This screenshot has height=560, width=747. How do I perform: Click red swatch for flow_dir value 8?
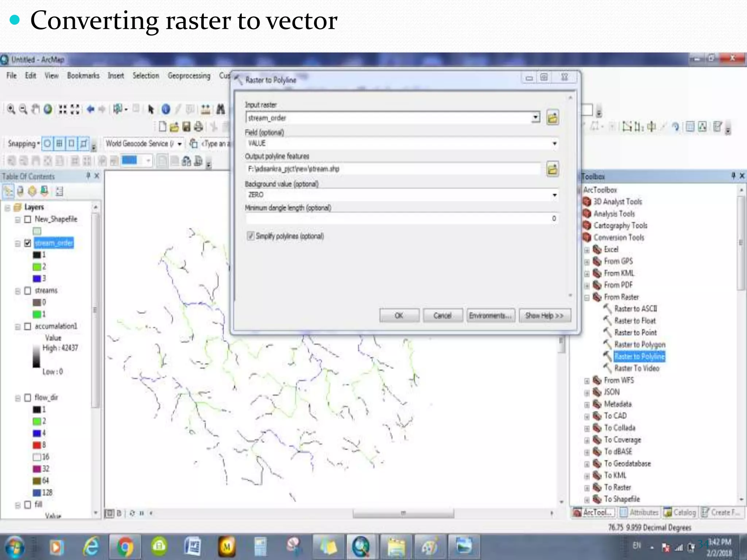pyautogui.click(x=37, y=445)
